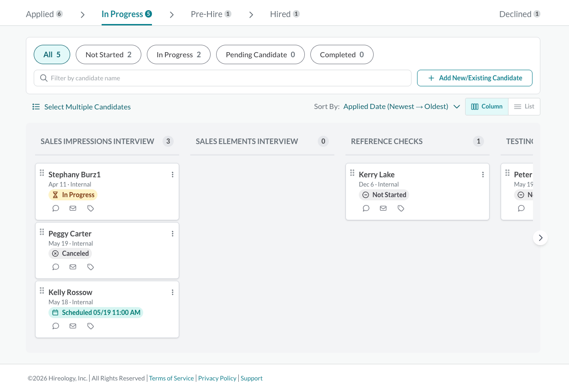Open the three-dot menu on Kerry Lake's card

pyautogui.click(x=483, y=175)
